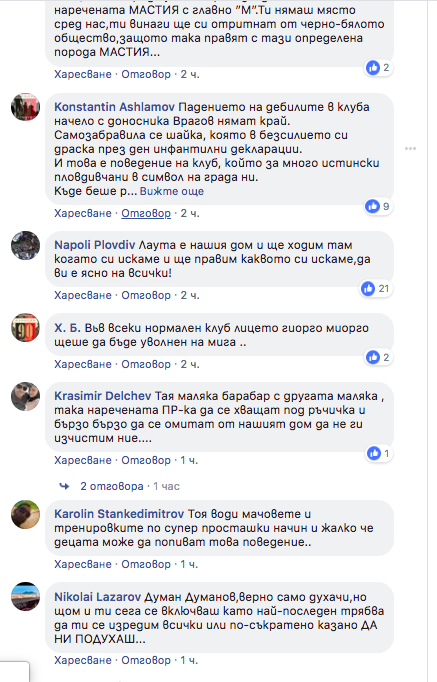Open Konstantin Ashlamov profile picture
Viewport: 437px width, 682px height.
(x=25, y=107)
